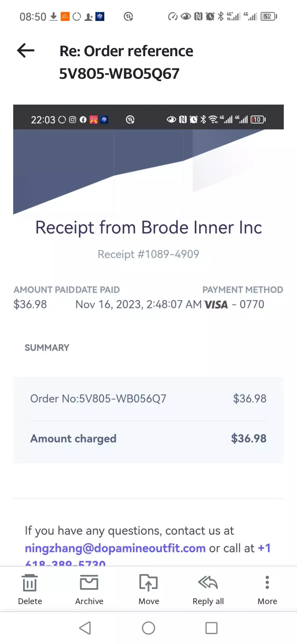The width and height of the screenshot is (297, 644).
Task: Open the More three-dot menu
Action: (x=267, y=582)
